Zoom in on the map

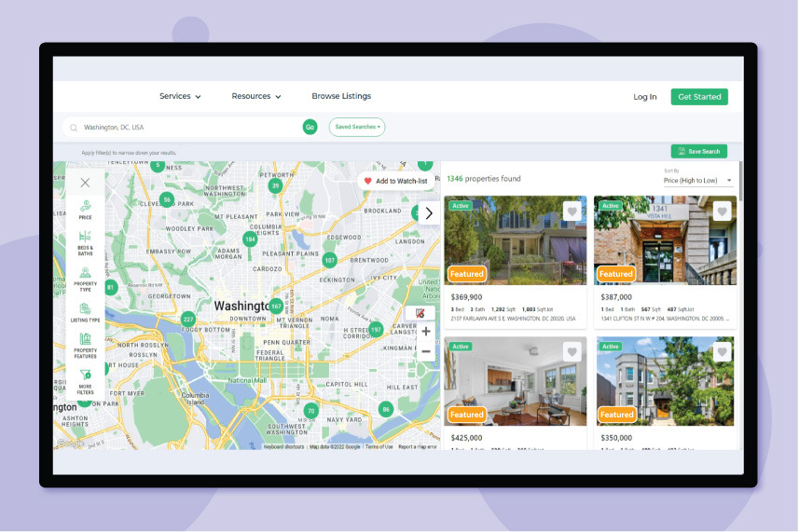426,332
